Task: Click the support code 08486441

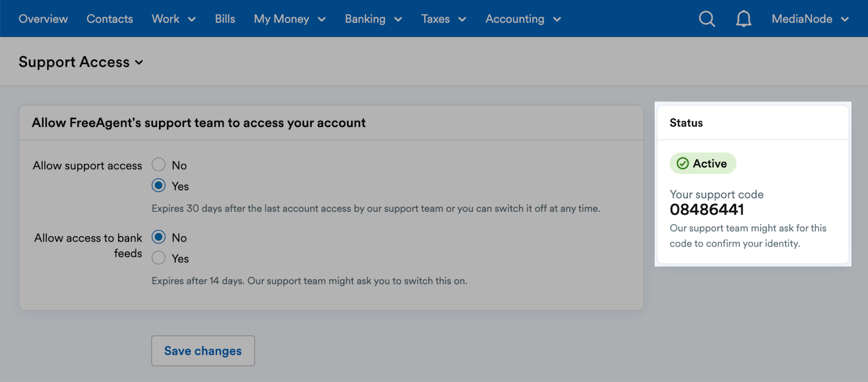Action: coord(707,210)
